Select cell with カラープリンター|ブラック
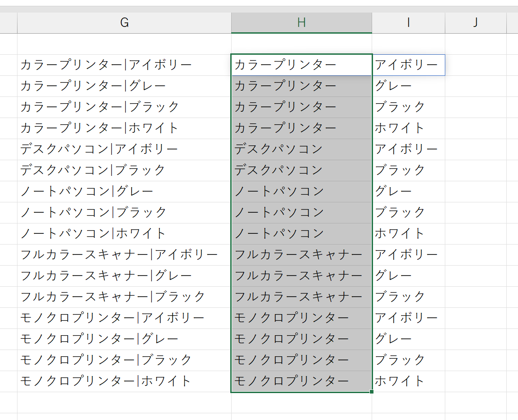The image size is (518, 420). 124,107
